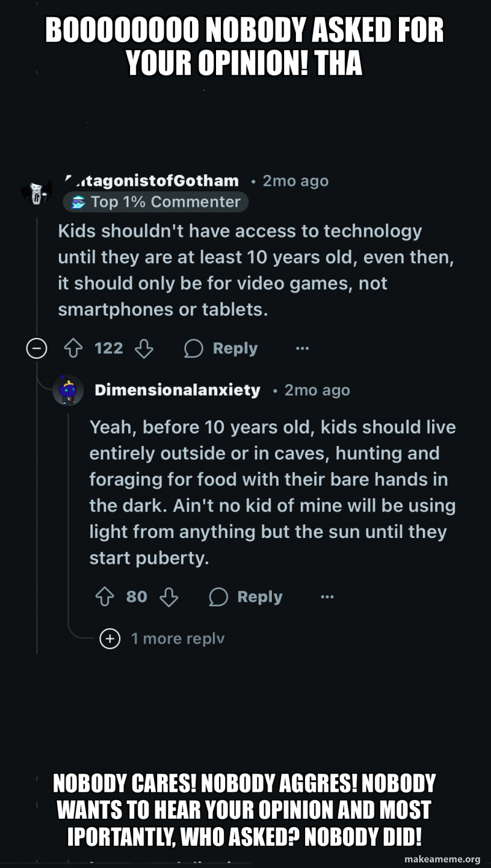This screenshot has width=491, height=868.
Task: Click the reply text about living in caves
Action: tap(273, 493)
